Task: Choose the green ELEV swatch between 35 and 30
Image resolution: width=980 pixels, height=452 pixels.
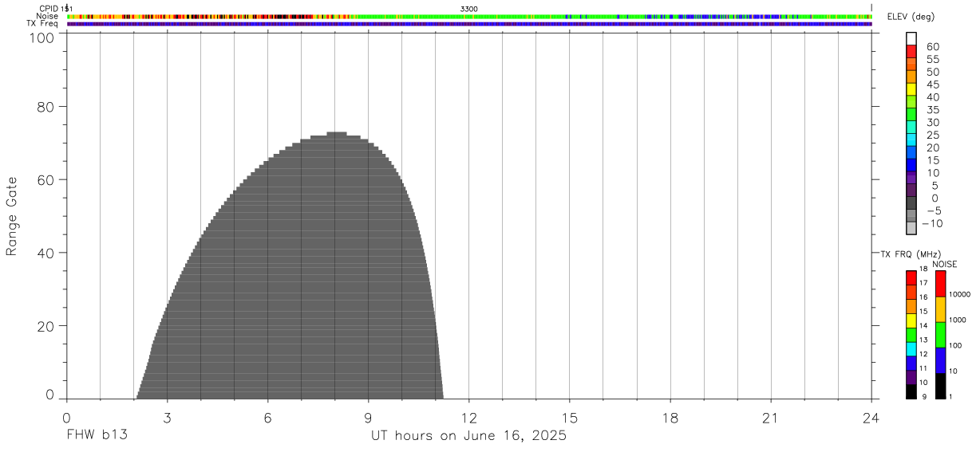Action: (x=911, y=114)
